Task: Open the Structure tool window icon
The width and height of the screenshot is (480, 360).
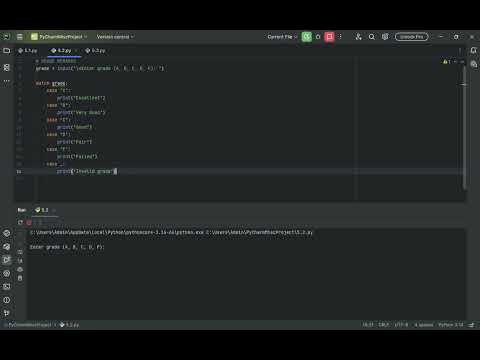Action: pyautogui.click(x=6, y=67)
